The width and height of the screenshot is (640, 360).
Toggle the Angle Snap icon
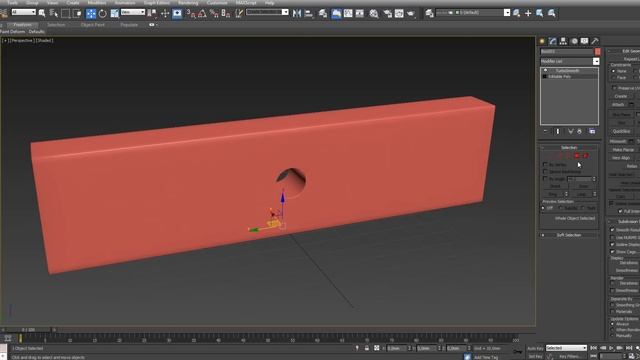click(202, 13)
